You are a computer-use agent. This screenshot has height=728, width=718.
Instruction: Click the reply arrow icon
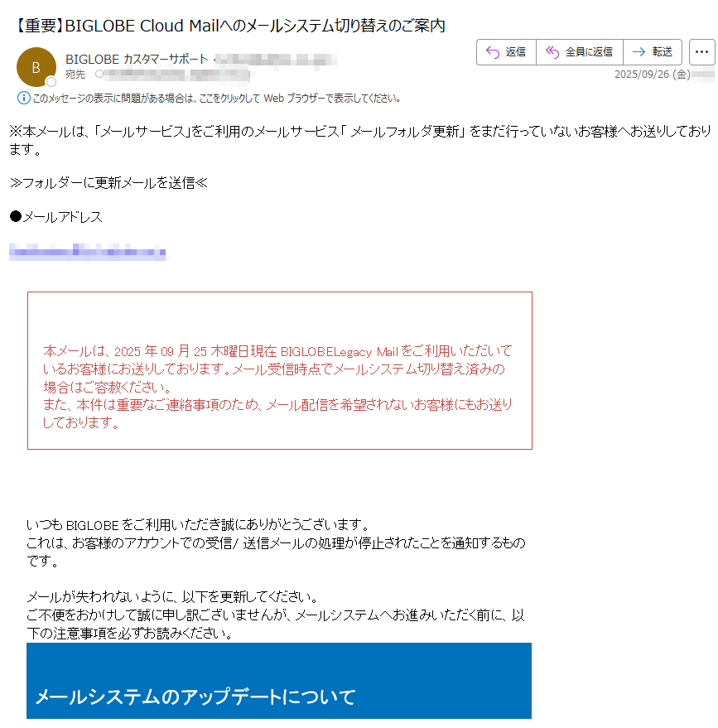coord(493,52)
